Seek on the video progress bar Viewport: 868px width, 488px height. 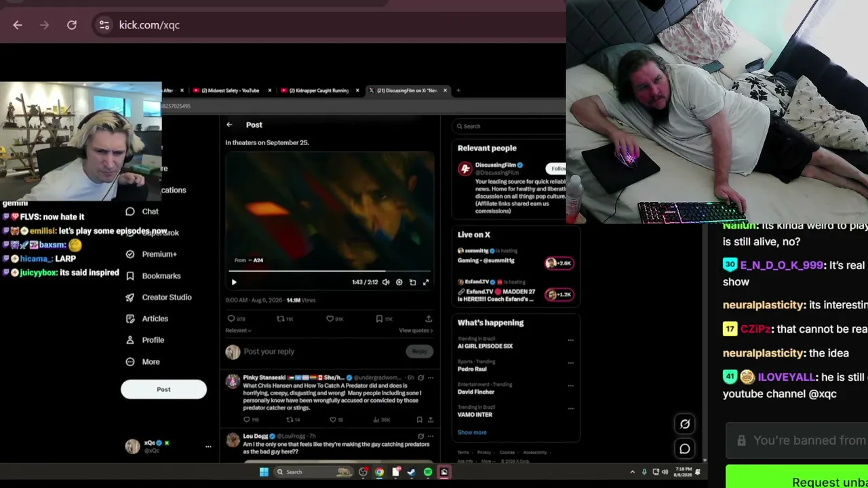point(330,271)
